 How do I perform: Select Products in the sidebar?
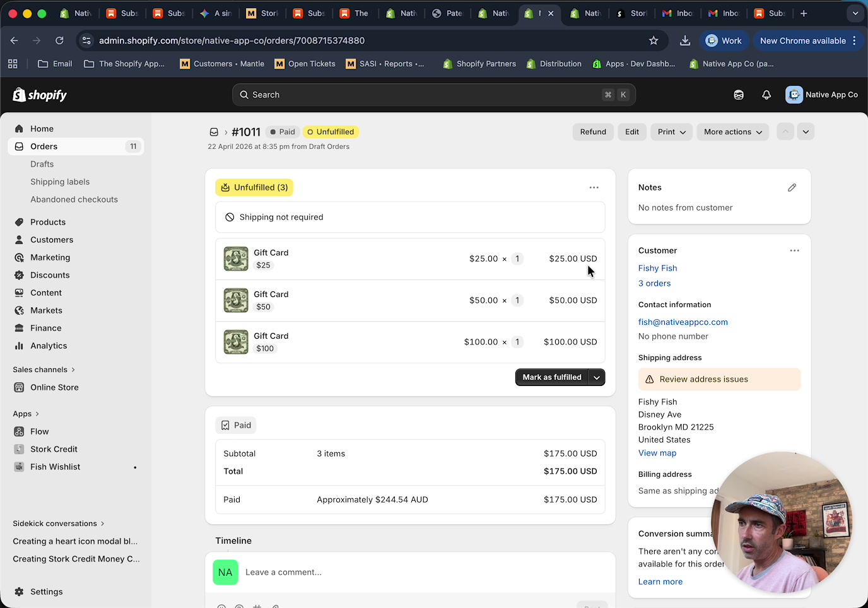click(49, 222)
